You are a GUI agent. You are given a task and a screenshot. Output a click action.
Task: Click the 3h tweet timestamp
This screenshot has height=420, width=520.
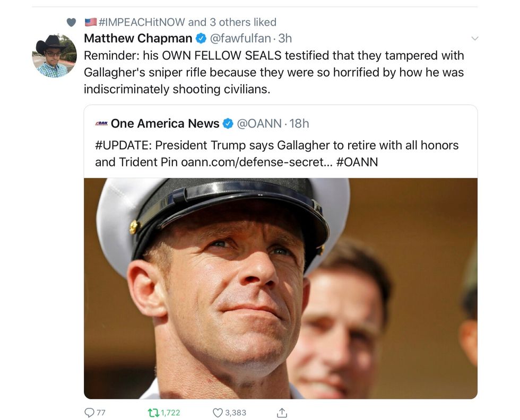click(285, 38)
